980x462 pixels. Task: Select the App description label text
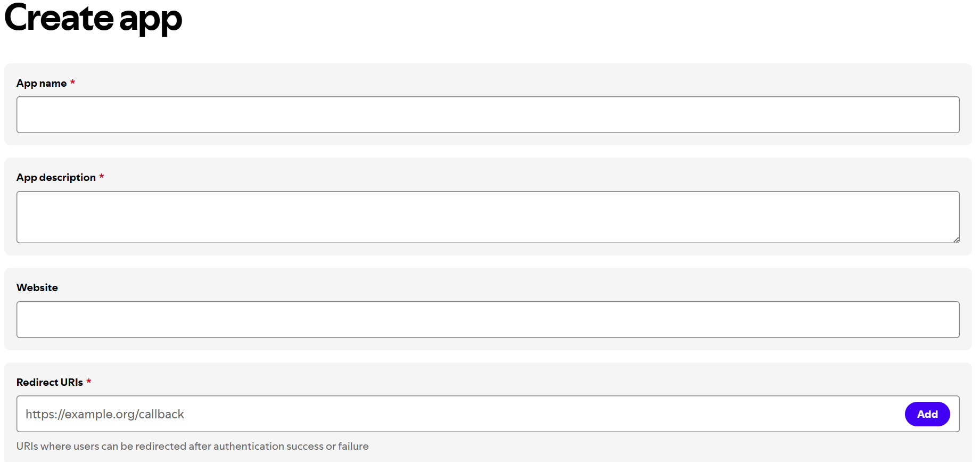coord(56,178)
